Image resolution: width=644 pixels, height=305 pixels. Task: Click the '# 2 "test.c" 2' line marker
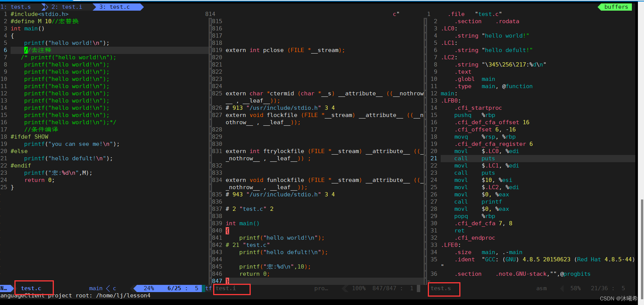coord(250,209)
